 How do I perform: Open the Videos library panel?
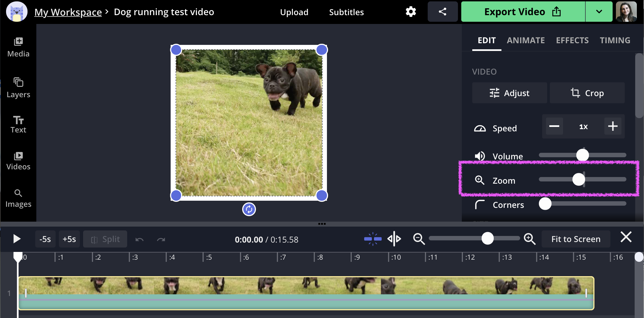(x=18, y=161)
